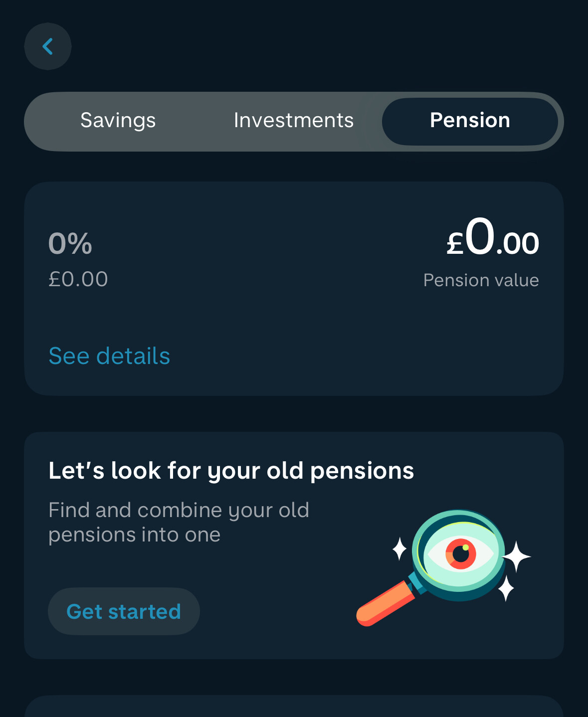Tap the orange magnifier handle
Screen dimensions: 588x717
coord(386,604)
